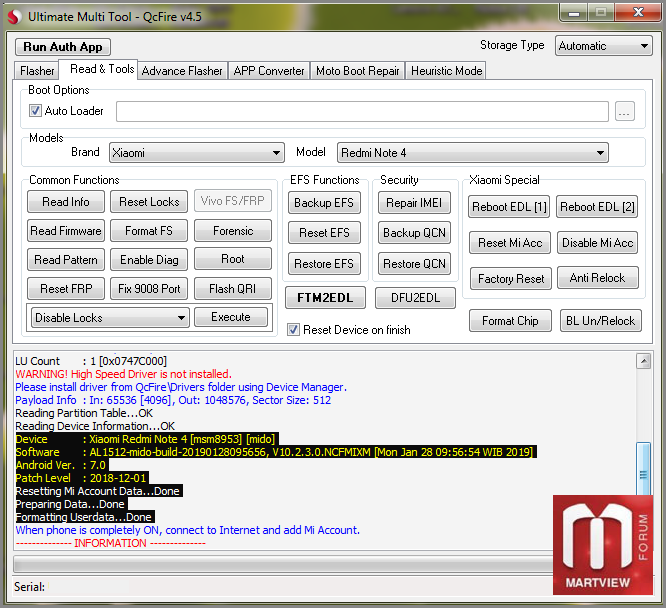Click the Reset FRP button

tap(66, 288)
